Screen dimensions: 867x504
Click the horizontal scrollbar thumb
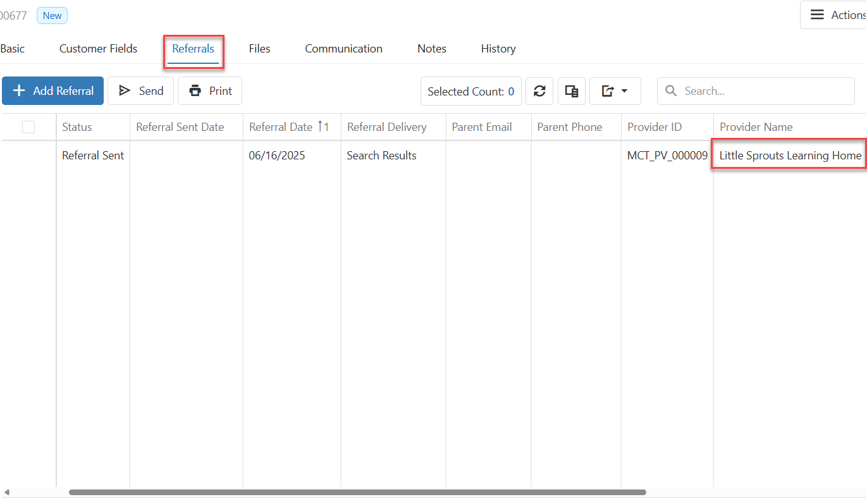tap(357, 492)
